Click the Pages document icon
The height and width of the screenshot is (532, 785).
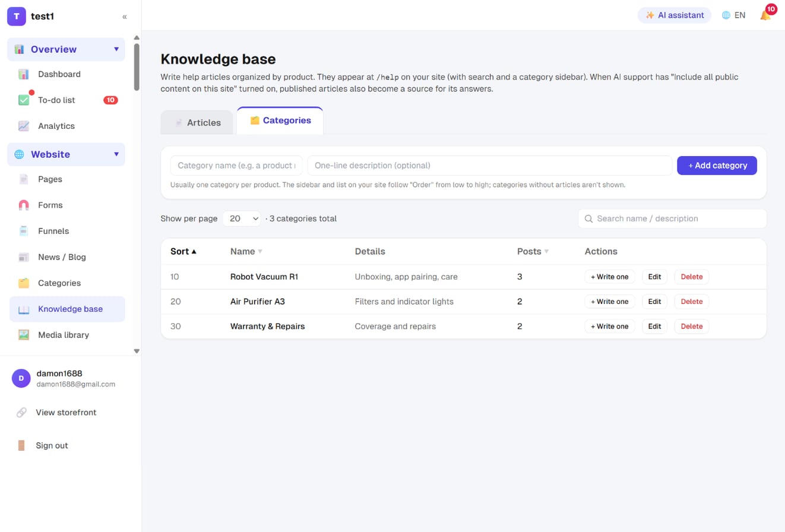[x=24, y=179]
